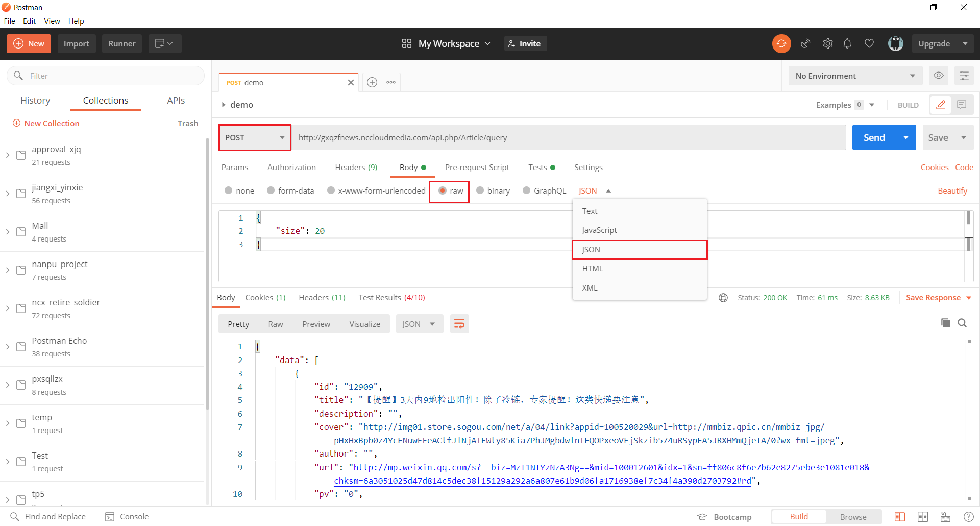Image resolution: width=980 pixels, height=526 pixels.
Task: Click the sync status icon
Action: click(781, 44)
